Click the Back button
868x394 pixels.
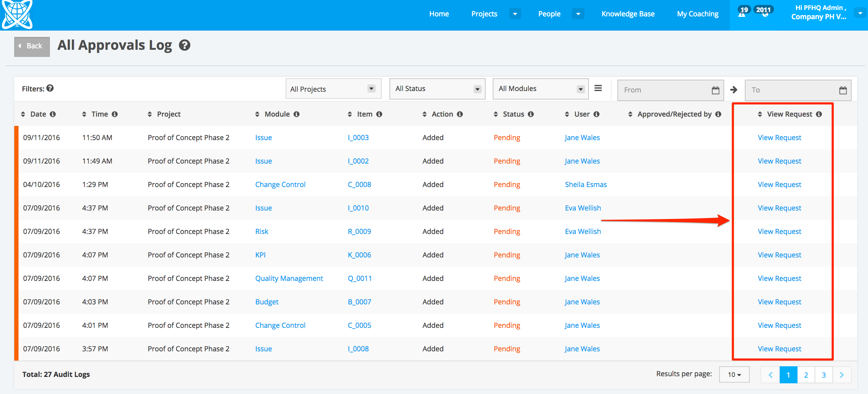[32, 46]
